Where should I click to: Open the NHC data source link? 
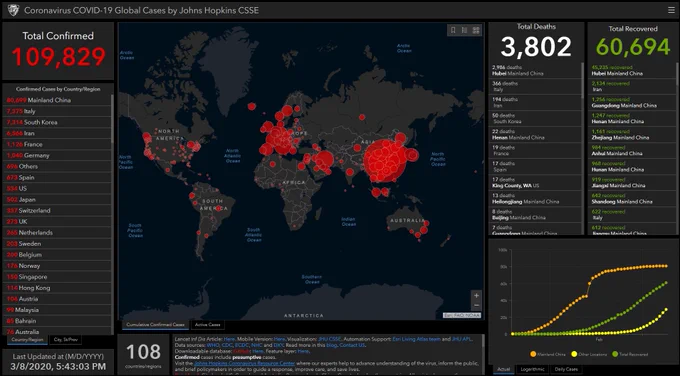coord(256,345)
